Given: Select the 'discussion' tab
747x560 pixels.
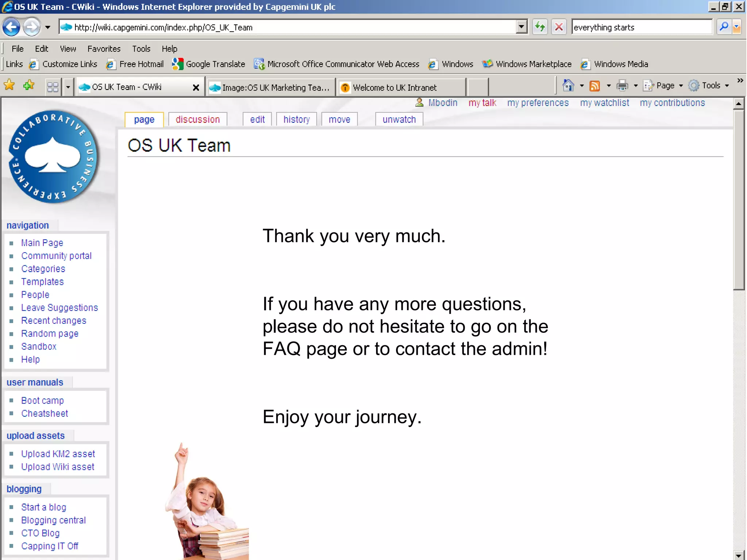Looking at the screenshot, I should tap(198, 120).
